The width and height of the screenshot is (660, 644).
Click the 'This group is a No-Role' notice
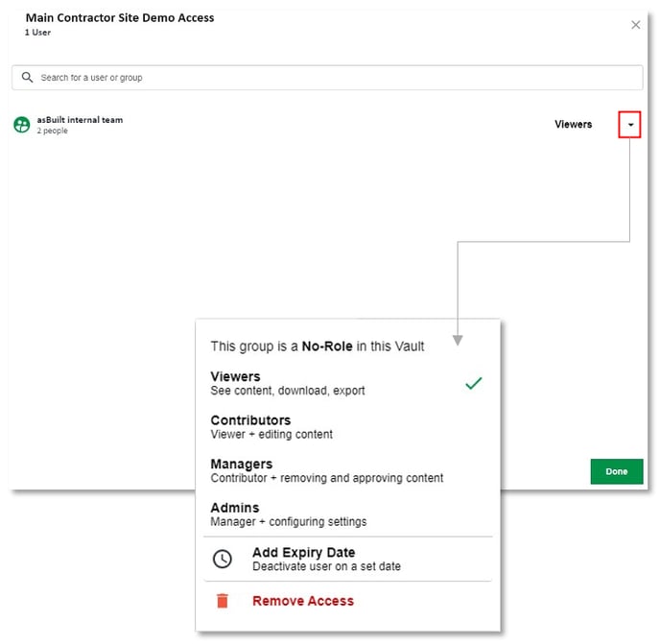318,346
